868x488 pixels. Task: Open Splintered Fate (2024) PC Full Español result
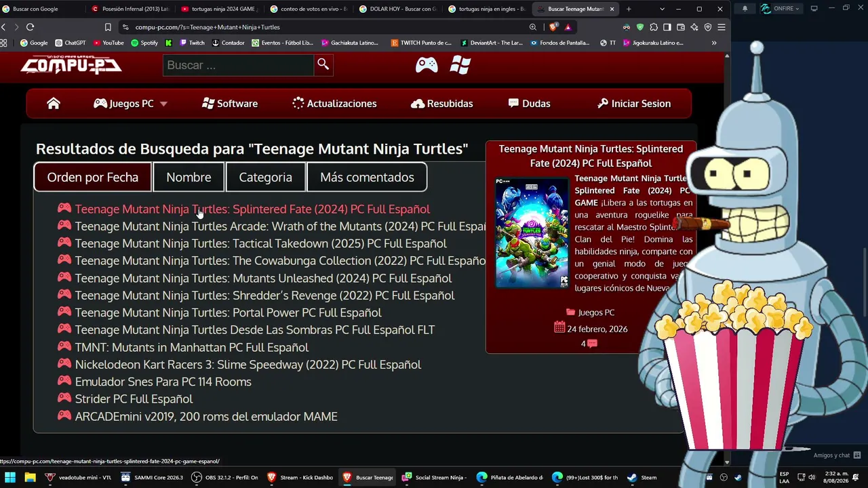point(252,209)
